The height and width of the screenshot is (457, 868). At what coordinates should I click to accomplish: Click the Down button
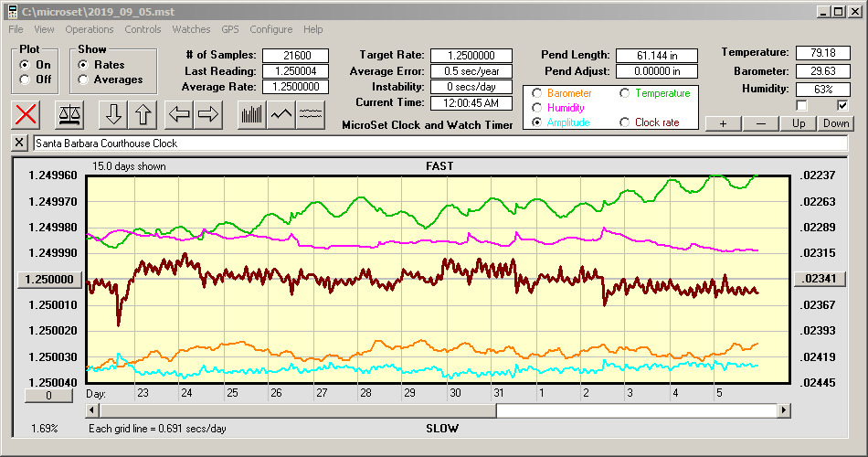(836, 123)
